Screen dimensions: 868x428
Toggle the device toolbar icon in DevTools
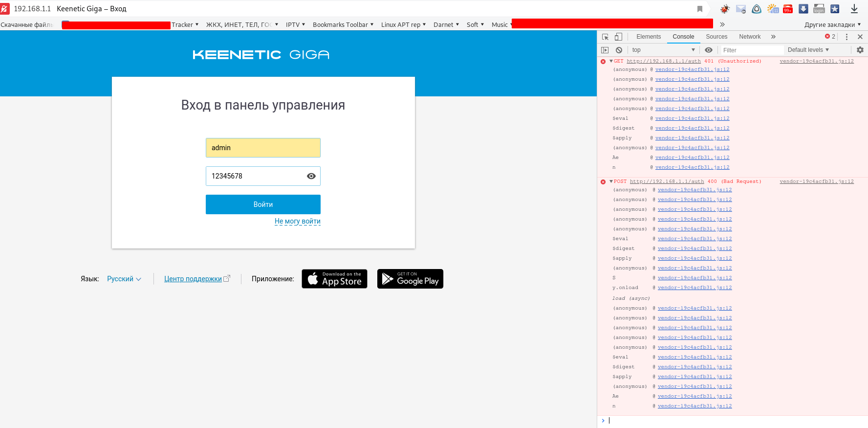tap(618, 37)
